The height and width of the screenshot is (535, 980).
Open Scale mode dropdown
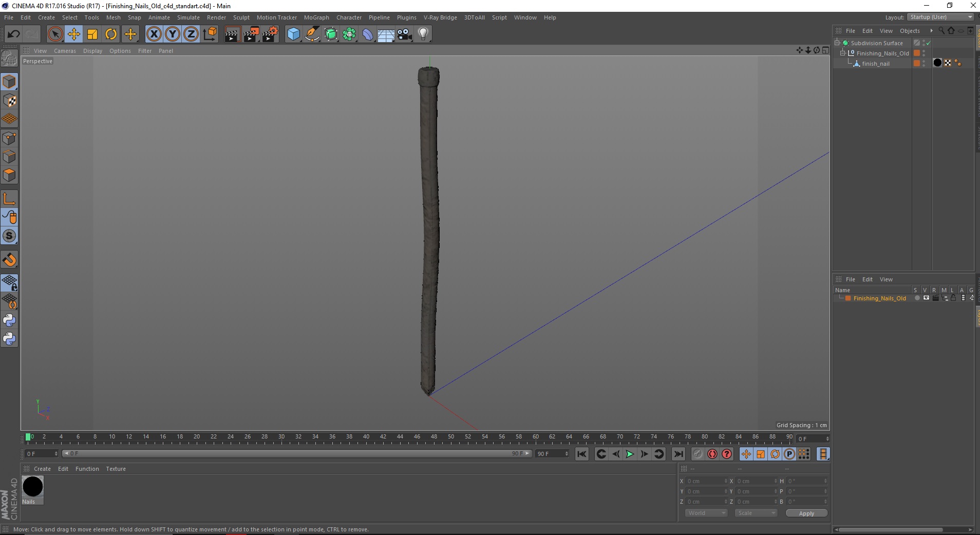(756, 513)
